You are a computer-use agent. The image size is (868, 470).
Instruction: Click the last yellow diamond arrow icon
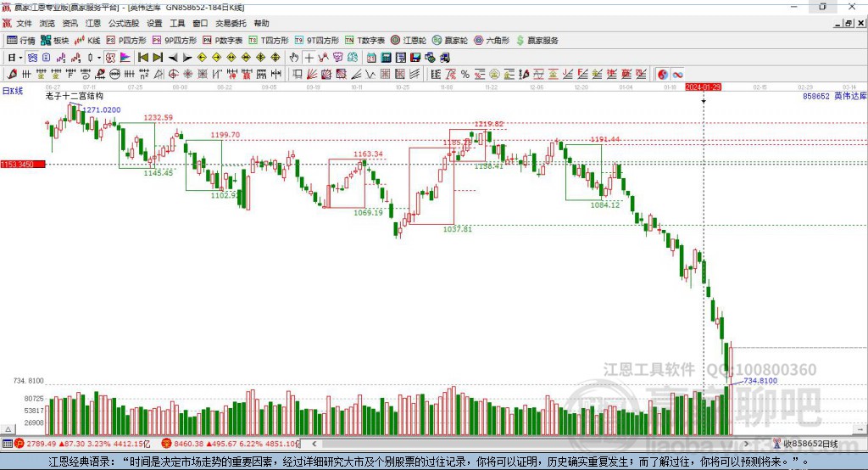pos(275,58)
